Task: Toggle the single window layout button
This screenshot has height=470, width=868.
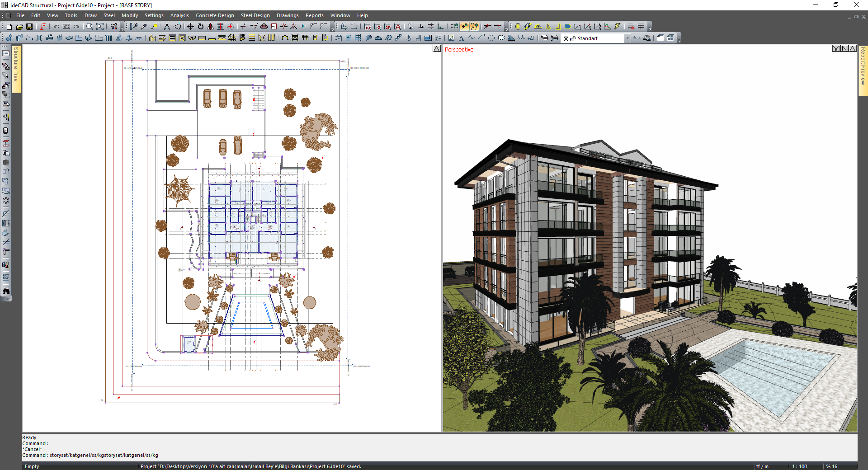Action: (660, 38)
